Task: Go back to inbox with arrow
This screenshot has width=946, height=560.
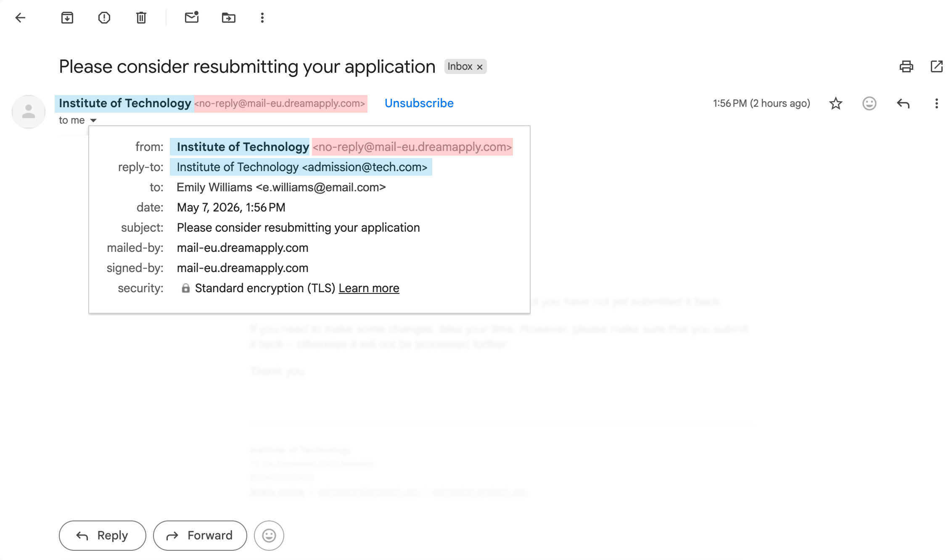Action: point(20,18)
